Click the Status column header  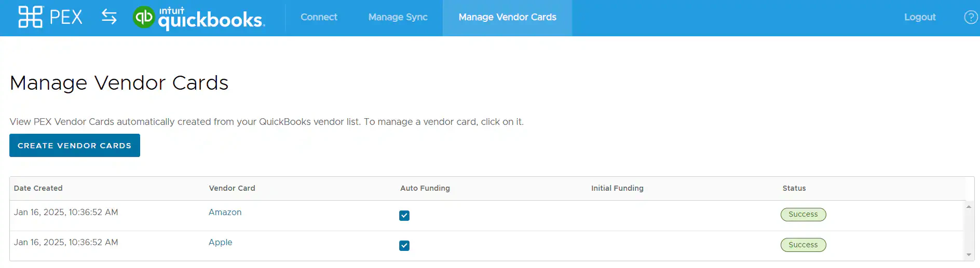pyautogui.click(x=794, y=188)
